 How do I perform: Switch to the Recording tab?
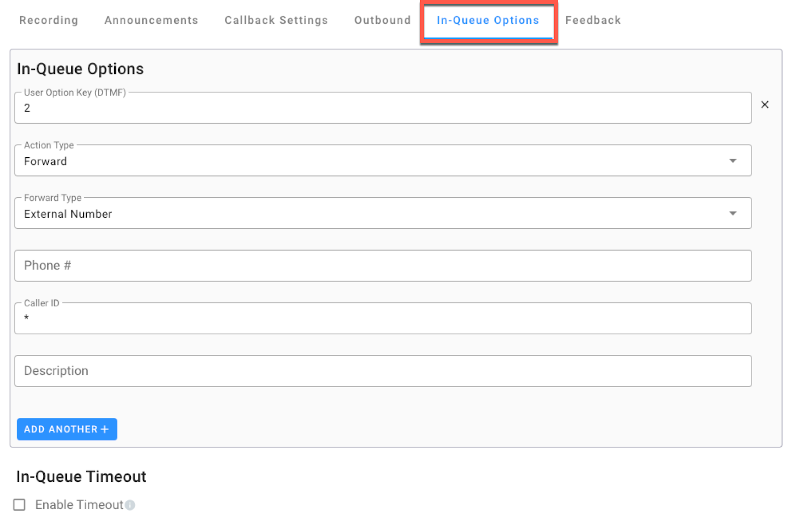49,20
